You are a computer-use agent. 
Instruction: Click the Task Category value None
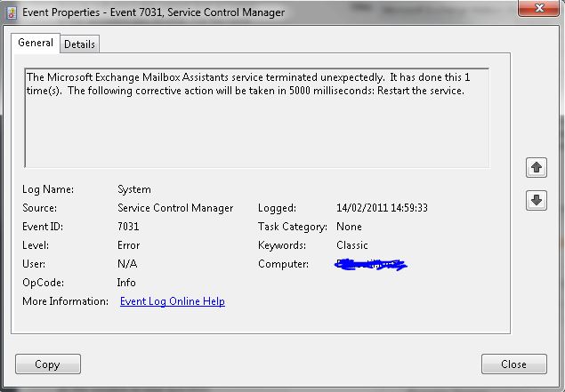click(349, 227)
